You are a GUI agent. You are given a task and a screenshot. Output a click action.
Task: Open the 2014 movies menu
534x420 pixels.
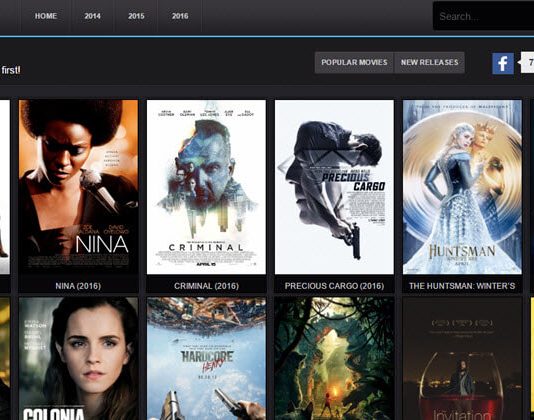pyautogui.click(x=92, y=16)
